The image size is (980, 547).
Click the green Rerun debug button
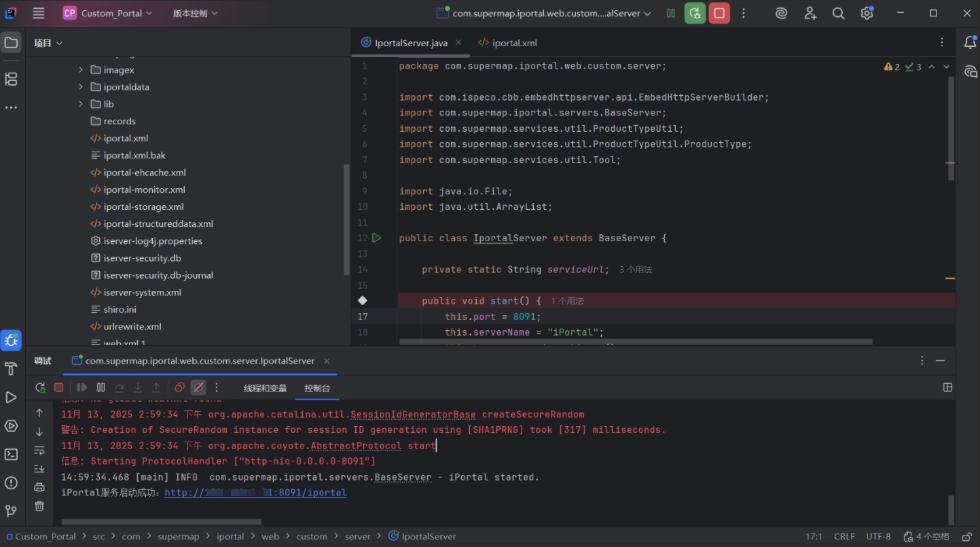[695, 13]
